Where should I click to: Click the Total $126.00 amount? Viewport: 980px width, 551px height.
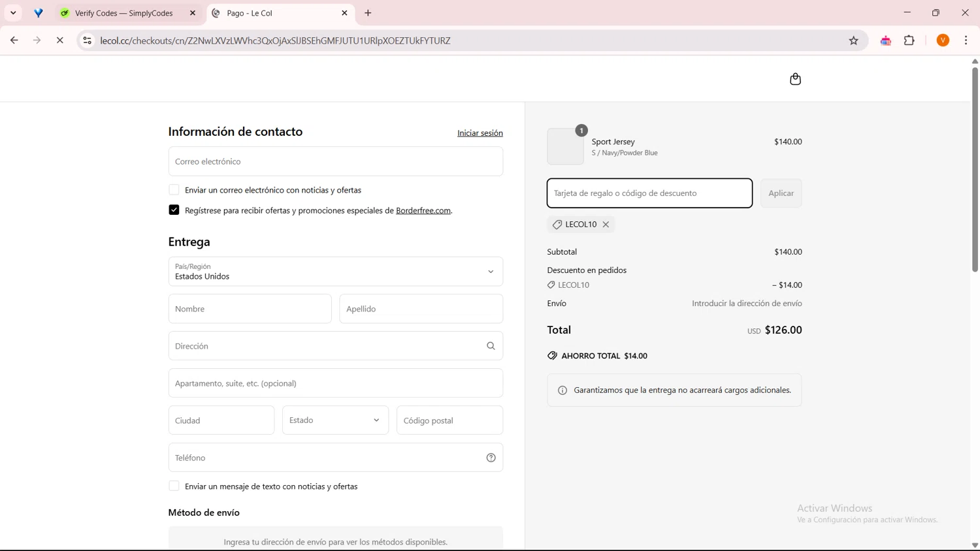coord(783,330)
